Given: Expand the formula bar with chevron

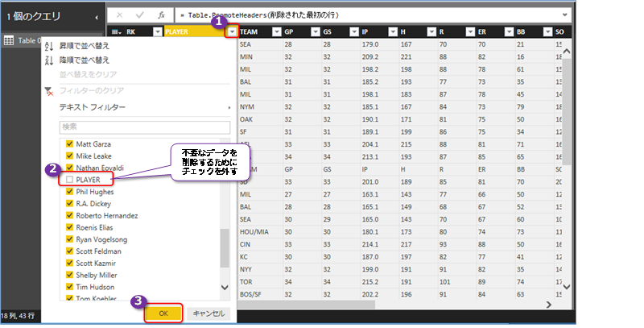Looking at the screenshot, I should tap(565, 15).
